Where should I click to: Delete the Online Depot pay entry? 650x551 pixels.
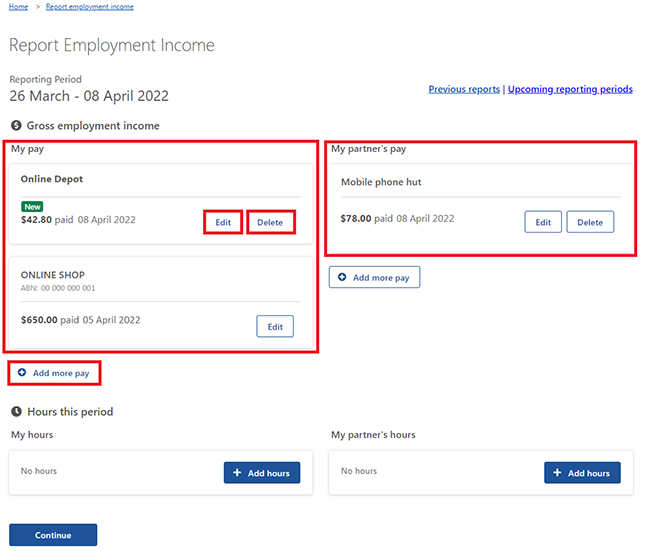point(271,222)
